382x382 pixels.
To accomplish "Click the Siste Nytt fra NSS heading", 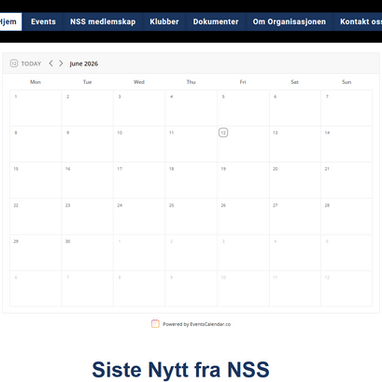I will [181, 369].
